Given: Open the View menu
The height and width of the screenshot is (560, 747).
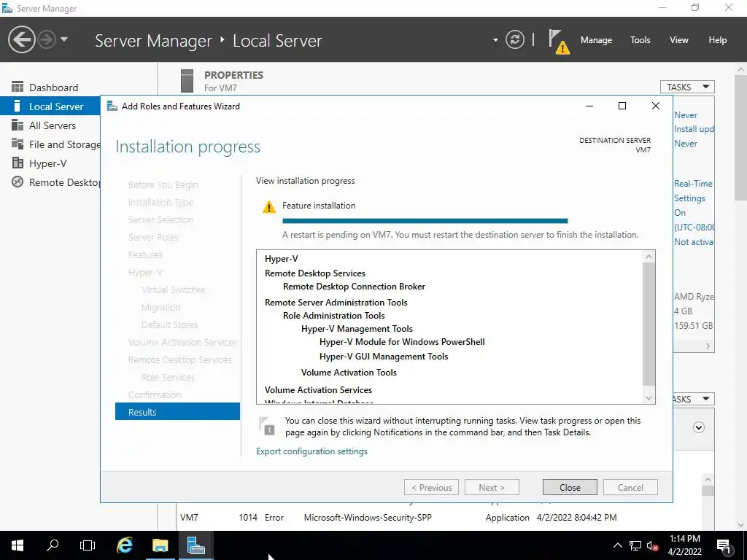Looking at the screenshot, I should (x=678, y=40).
